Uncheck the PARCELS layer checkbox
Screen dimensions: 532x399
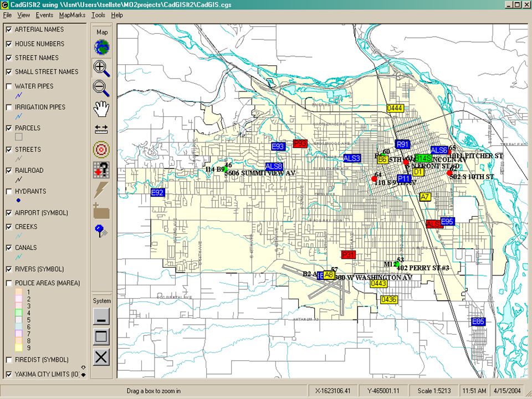click(9, 128)
